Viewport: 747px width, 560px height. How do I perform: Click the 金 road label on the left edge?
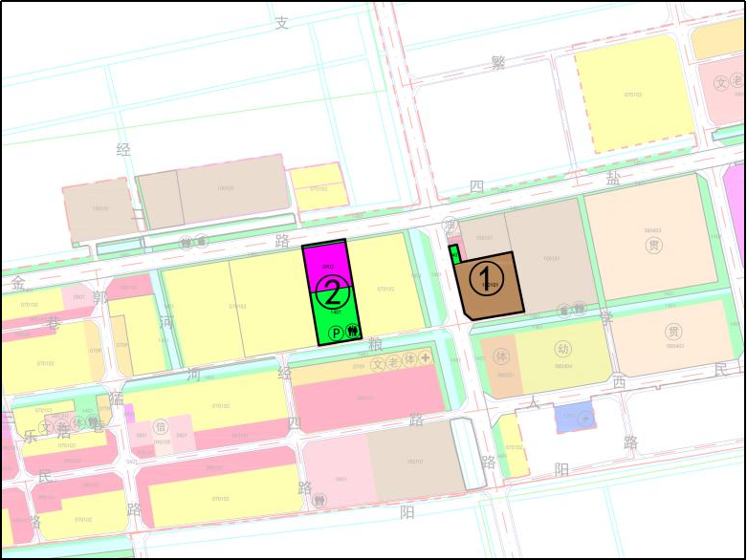pos(19,283)
